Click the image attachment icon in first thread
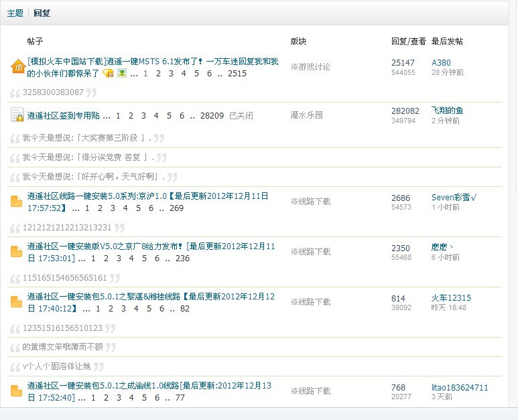 click(122, 74)
